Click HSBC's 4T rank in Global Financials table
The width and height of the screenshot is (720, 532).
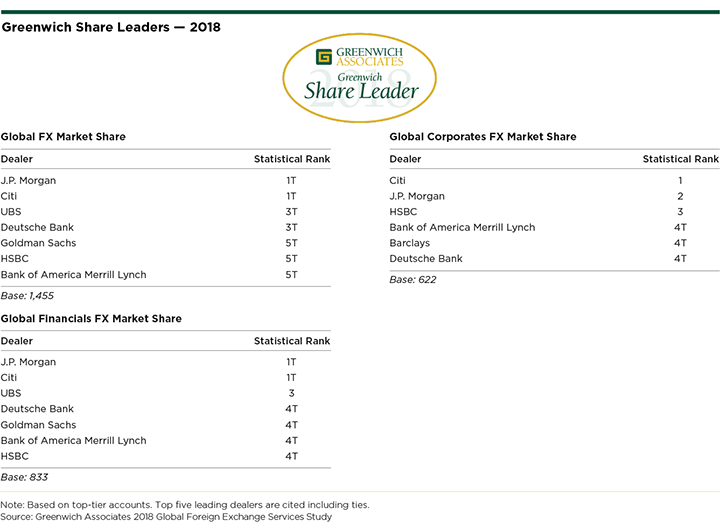(x=292, y=456)
